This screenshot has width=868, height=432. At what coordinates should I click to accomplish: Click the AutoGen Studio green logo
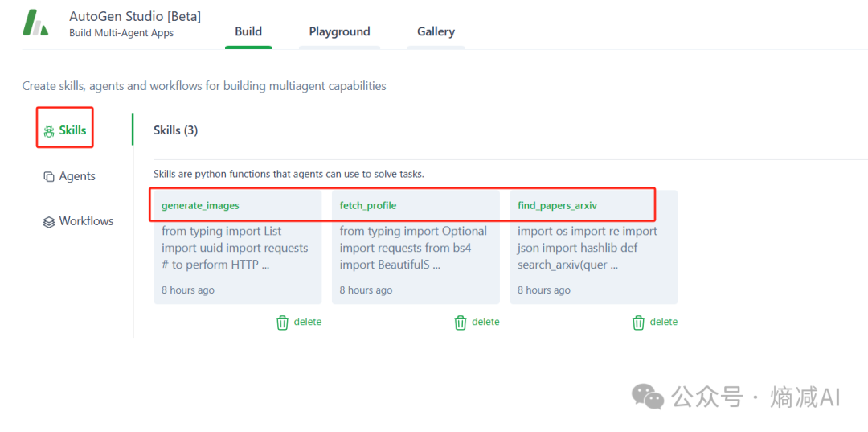35,23
